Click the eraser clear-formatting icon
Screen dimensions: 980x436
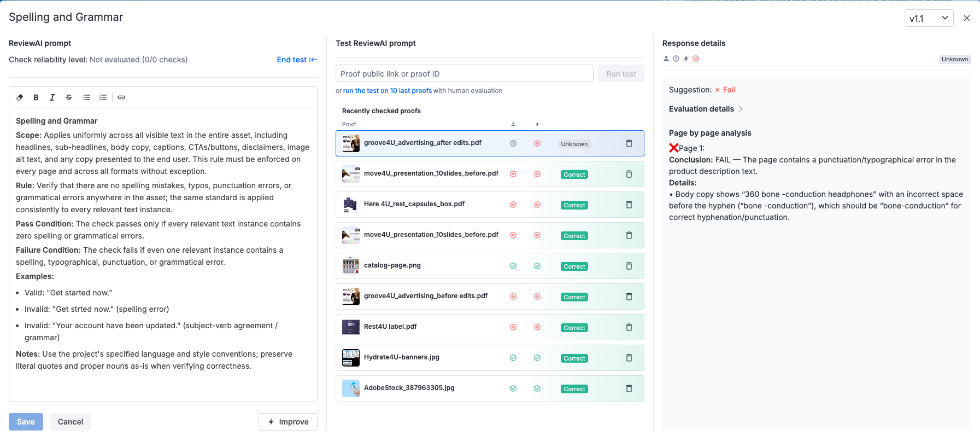point(20,97)
